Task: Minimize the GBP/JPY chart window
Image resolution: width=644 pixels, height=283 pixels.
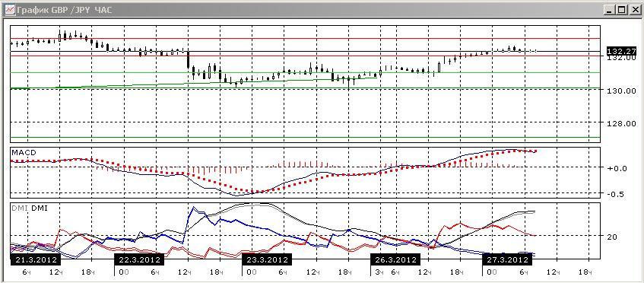Action: click(611, 9)
